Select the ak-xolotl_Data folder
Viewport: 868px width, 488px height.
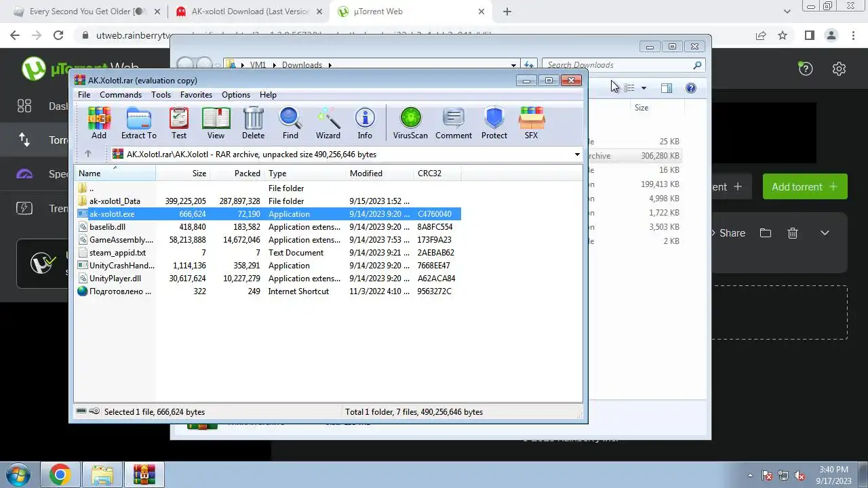click(x=268, y=201)
